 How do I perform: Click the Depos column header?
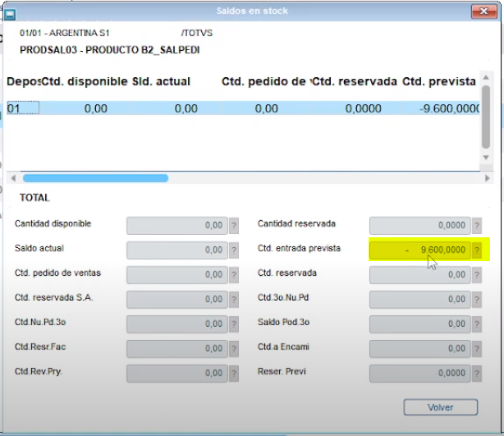click(x=24, y=81)
